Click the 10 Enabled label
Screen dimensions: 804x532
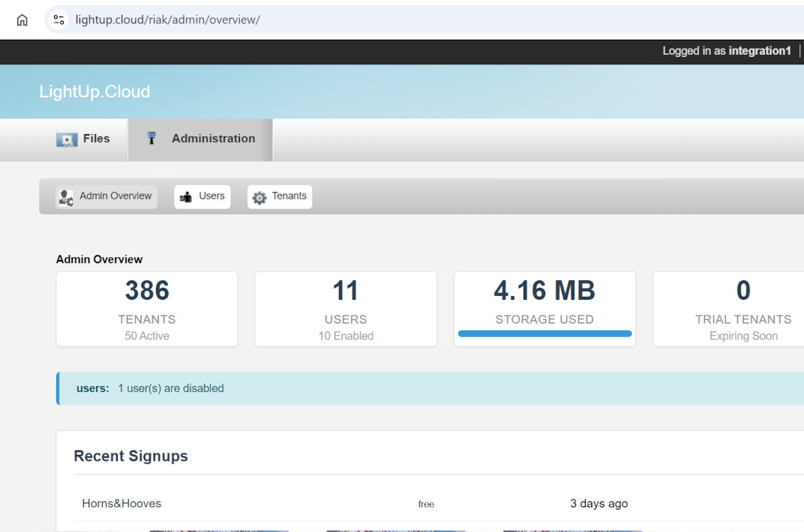pyautogui.click(x=346, y=336)
